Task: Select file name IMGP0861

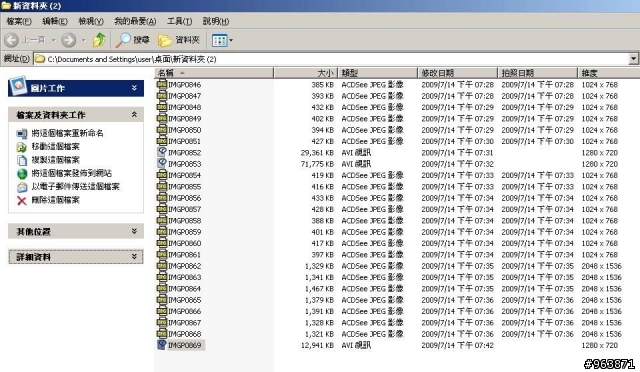Action: pos(184,255)
